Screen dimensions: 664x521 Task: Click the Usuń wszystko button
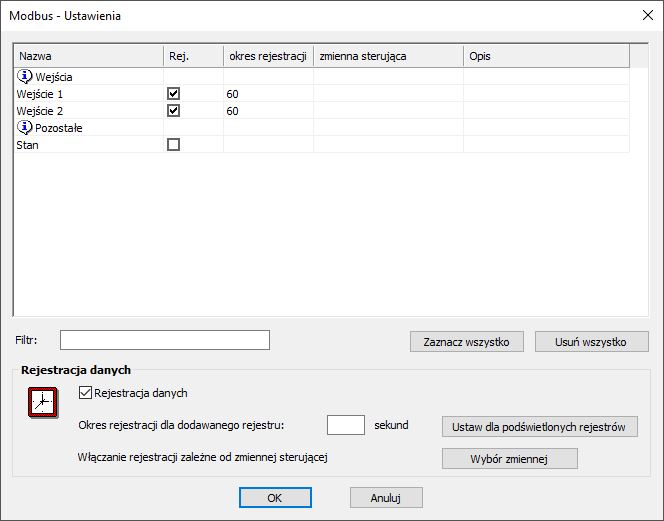tap(591, 342)
